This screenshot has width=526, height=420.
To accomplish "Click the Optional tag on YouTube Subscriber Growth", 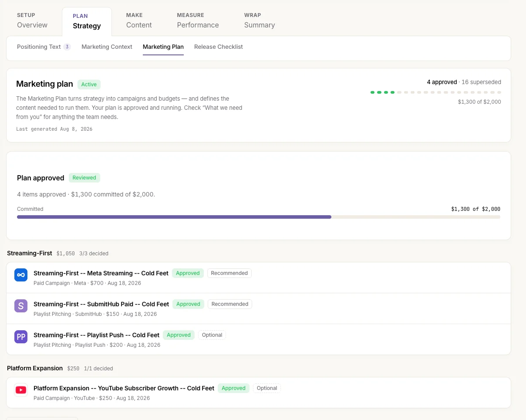I will coord(267,388).
